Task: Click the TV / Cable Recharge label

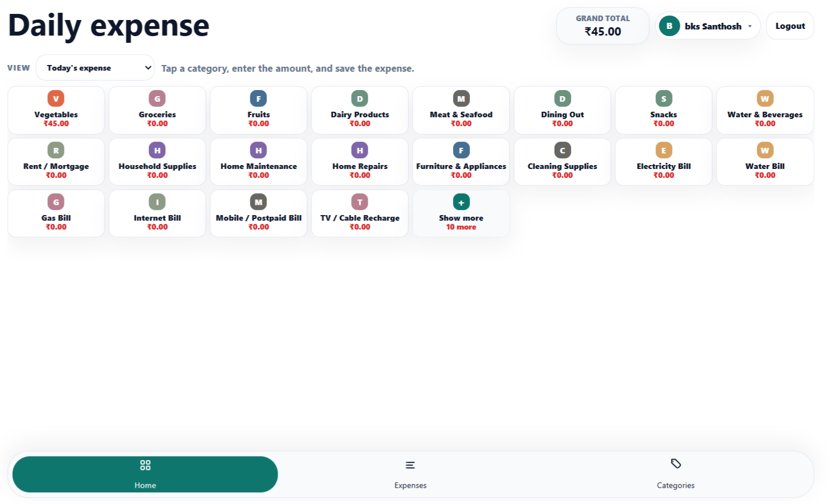Action: (x=359, y=218)
